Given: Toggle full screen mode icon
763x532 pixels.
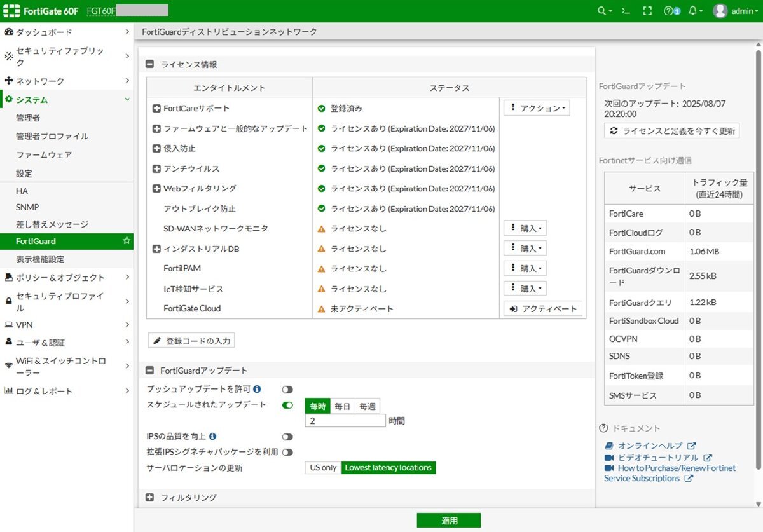Looking at the screenshot, I should [x=648, y=11].
